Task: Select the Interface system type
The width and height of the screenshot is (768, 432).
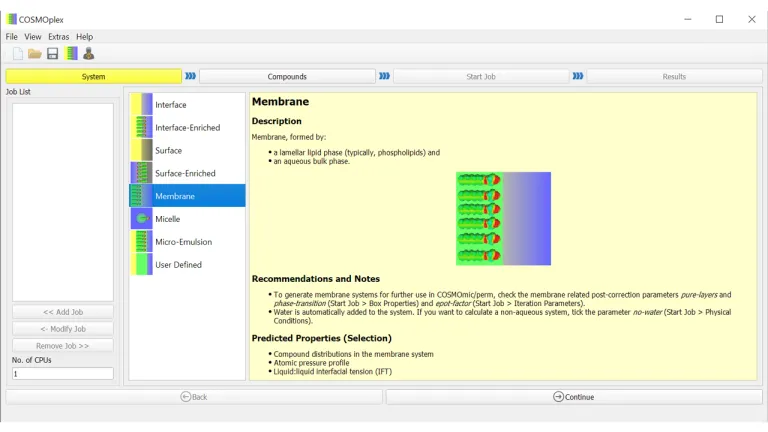Action: point(171,105)
